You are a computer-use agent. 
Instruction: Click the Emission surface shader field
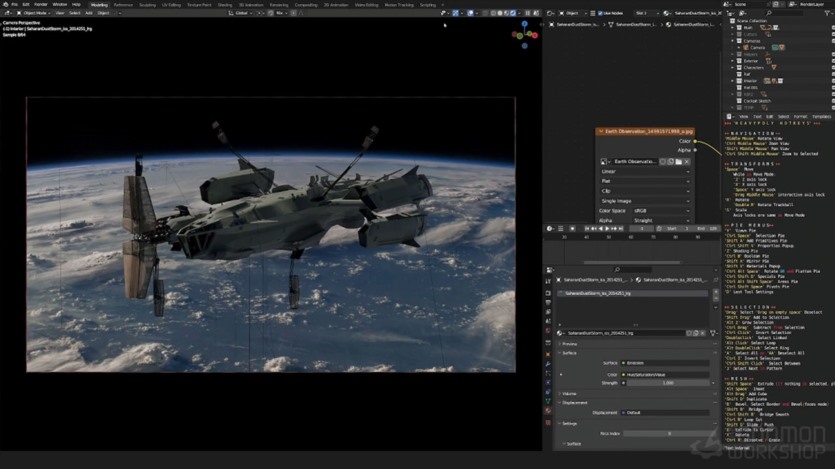[665, 363]
